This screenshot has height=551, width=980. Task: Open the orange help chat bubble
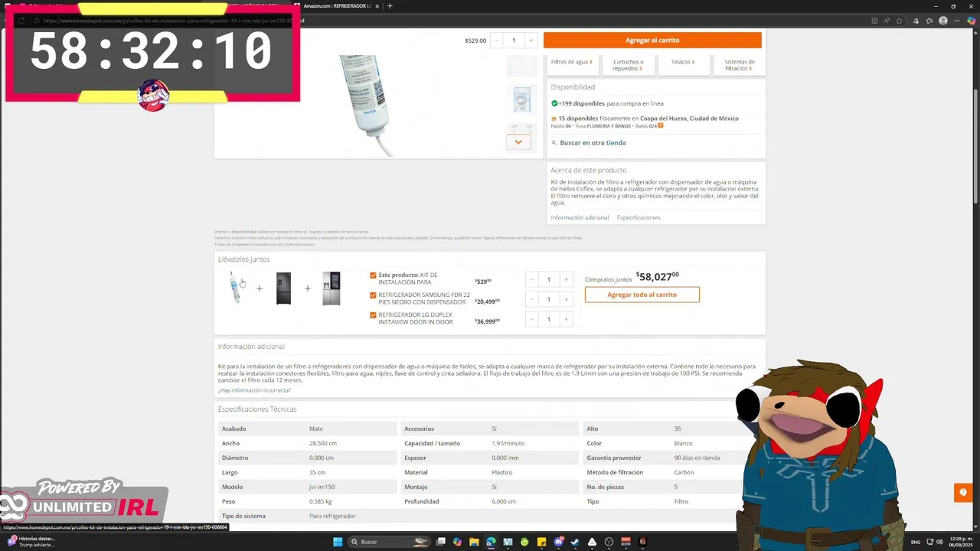click(963, 492)
